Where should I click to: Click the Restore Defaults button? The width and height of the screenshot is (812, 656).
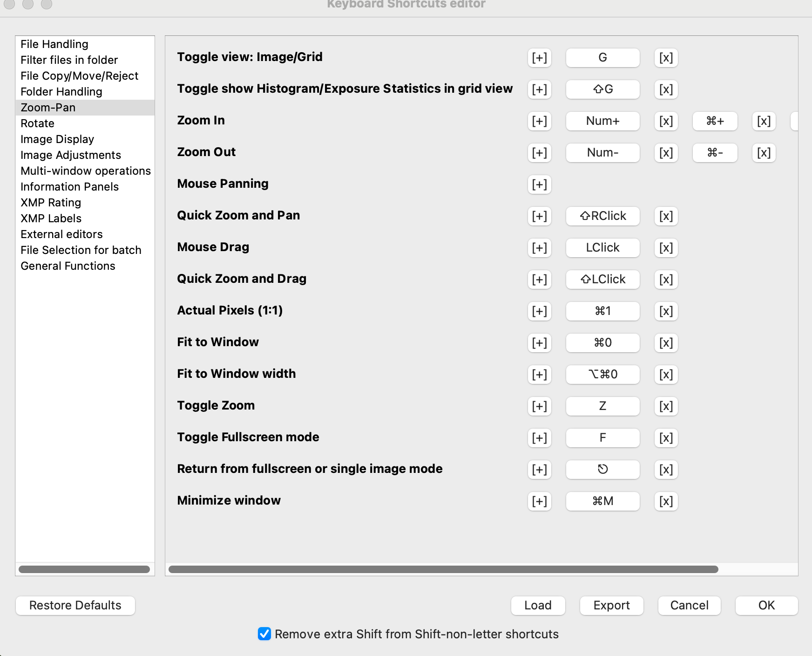click(75, 605)
